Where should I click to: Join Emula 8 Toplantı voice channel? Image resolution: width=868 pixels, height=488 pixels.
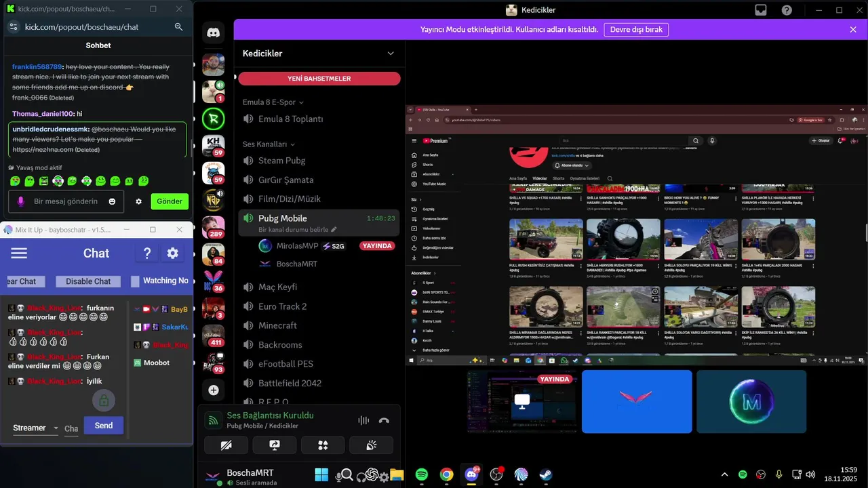[x=319, y=119]
